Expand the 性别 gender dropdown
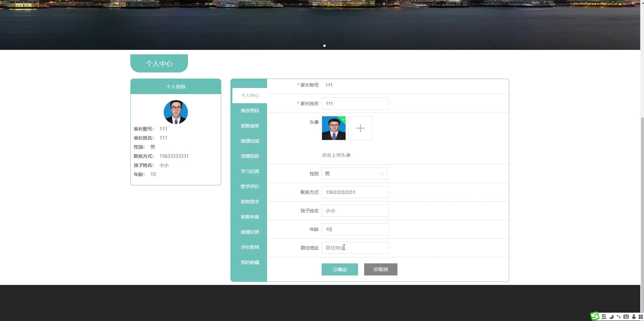The image size is (644, 321). coord(354,174)
